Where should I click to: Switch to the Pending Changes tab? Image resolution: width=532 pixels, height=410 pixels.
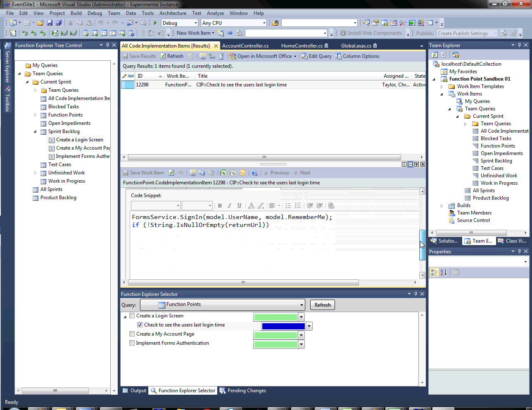(243, 391)
